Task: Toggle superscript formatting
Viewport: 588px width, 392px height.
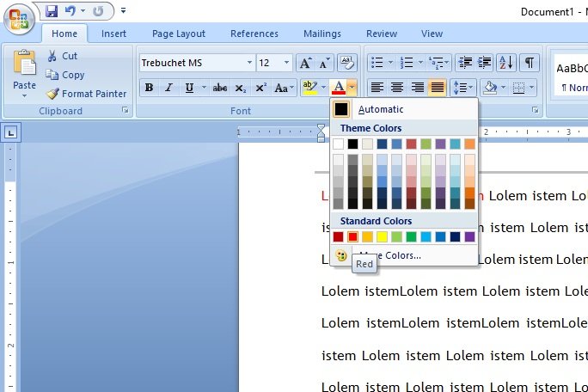Action: point(260,88)
